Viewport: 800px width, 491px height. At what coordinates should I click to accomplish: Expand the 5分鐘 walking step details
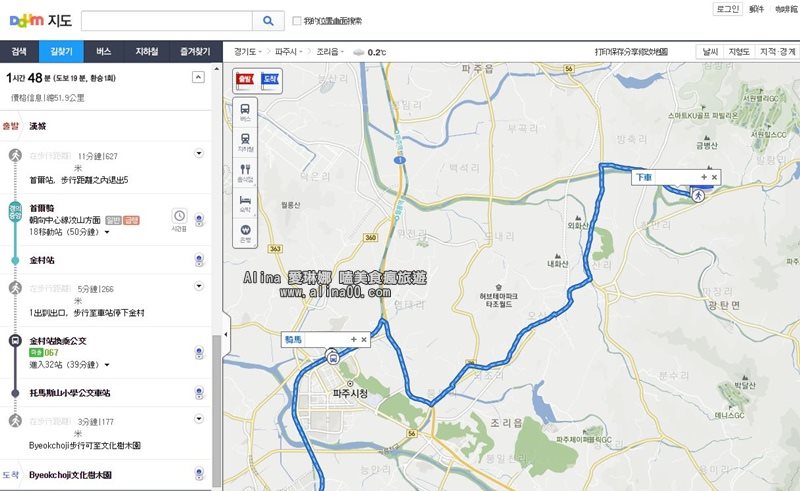click(199, 286)
